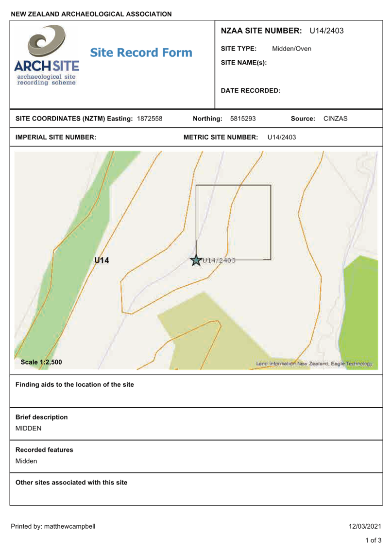The image size is (392, 554).
Task: Click the bold U14 map sheet label
Action: point(102,260)
